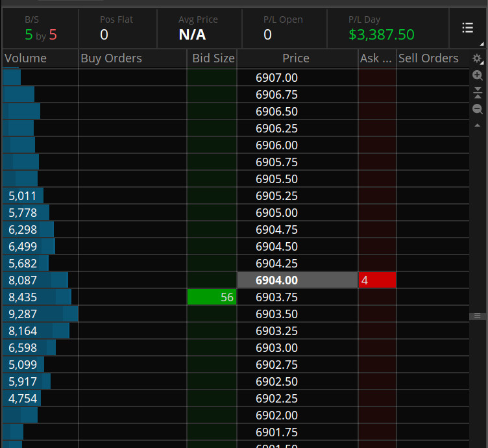Image resolution: width=488 pixels, height=448 pixels.
Task: Click price 6902.00
Action: tap(276, 416)
